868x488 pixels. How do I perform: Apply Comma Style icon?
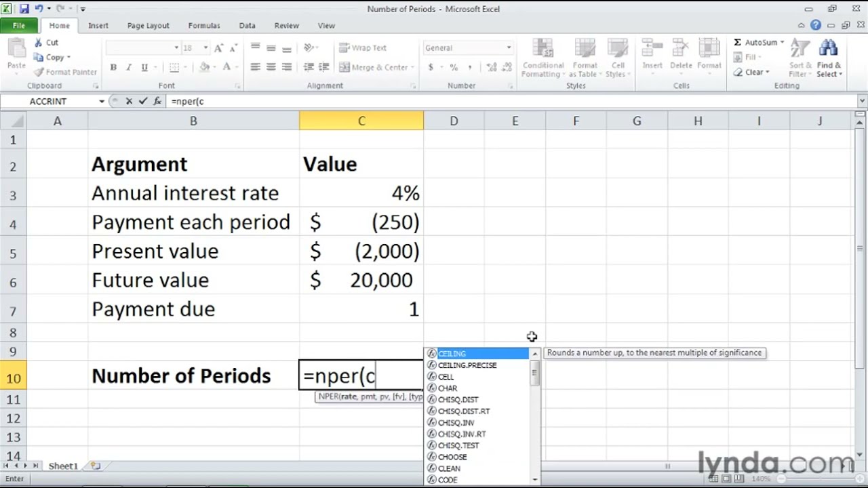click(x=469, y=67)
